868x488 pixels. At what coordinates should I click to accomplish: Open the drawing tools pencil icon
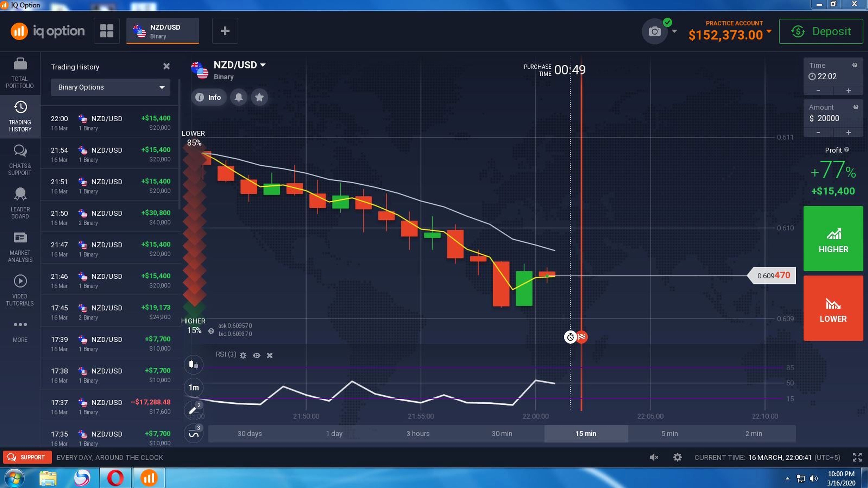point(193,410)
